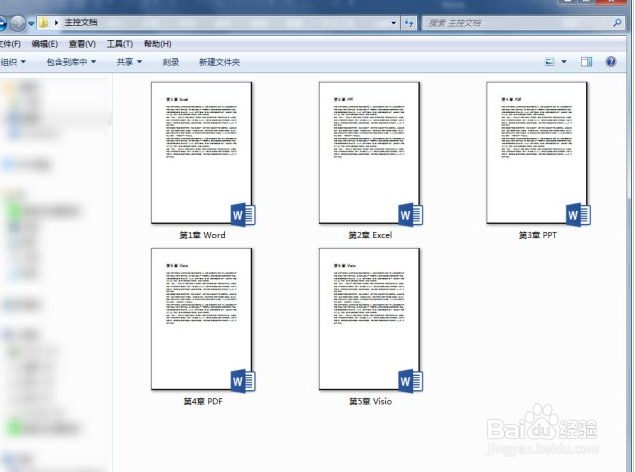The height and width of the screenshot is (472, 635).
Task: Click the file name label 第1章 Word
Action: click(x=202, y=235)
